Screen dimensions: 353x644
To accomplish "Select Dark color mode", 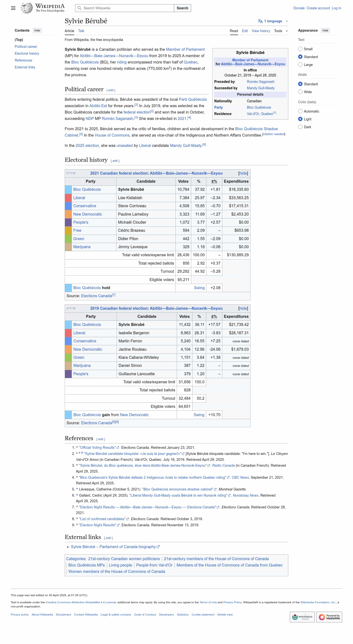I will (300, 127).
